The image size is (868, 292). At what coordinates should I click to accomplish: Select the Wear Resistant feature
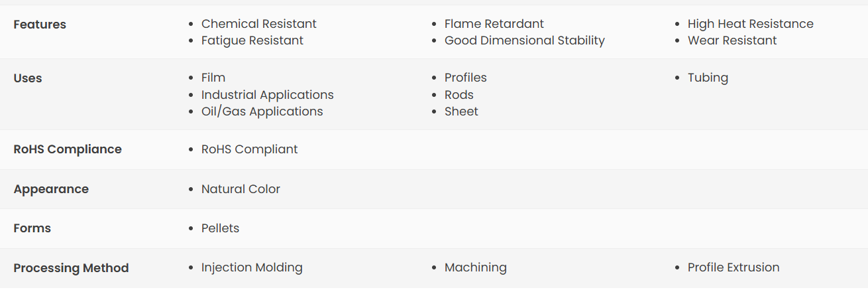pos(732,40)
